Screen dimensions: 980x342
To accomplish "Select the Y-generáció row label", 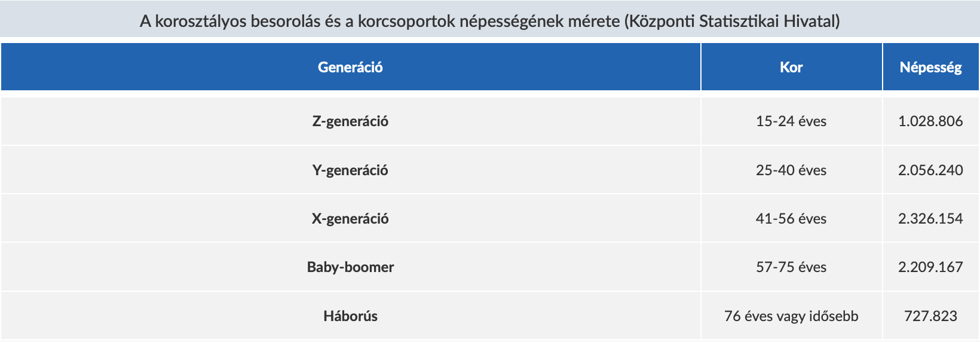I will coord(350,170).
